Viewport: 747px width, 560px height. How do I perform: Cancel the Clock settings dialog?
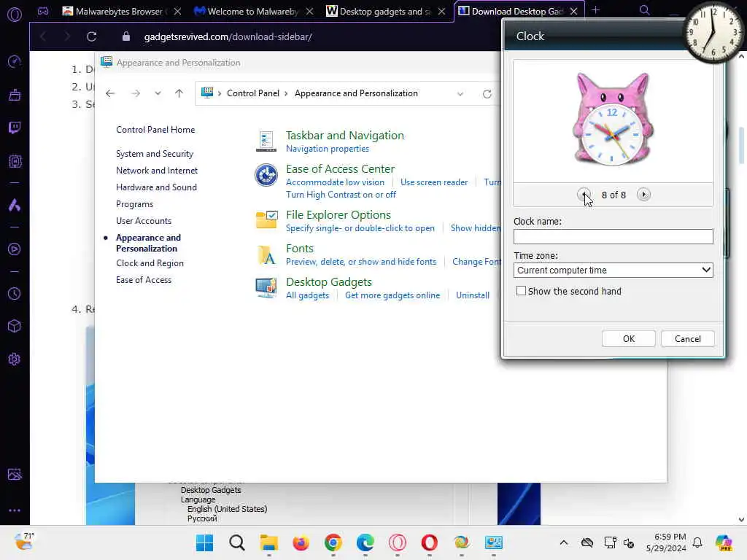687,338
